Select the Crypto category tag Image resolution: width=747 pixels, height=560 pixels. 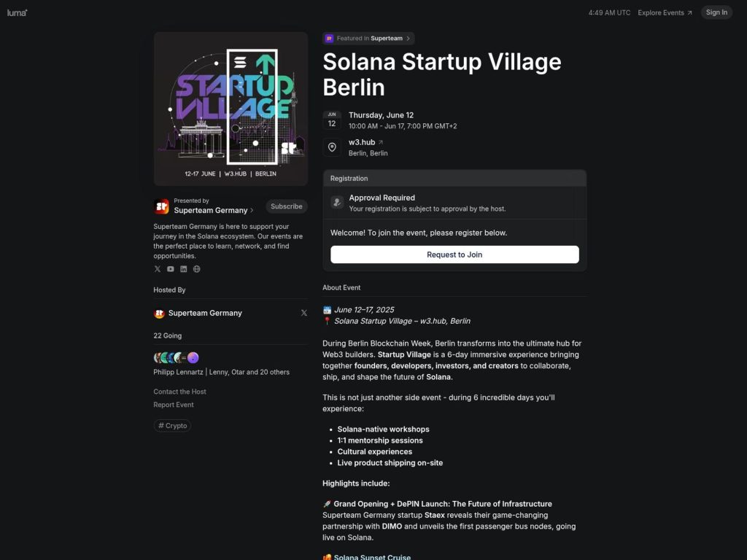coord(172,425)
